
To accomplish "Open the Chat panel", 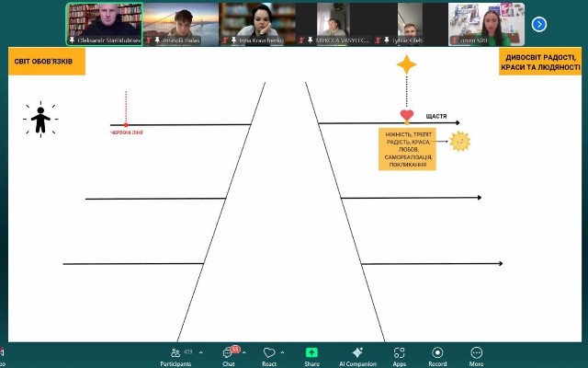I will coord(228,354).
